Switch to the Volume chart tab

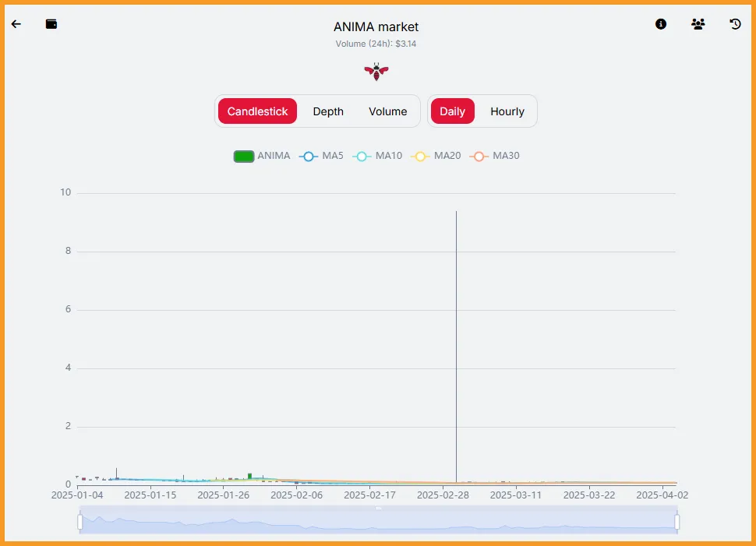pyautogui.click(x=387, y=111)
